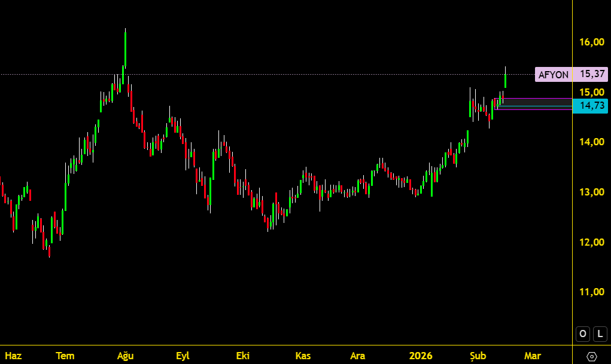This screenshot has height=364, width=611.
Task: Select the magenta-bordered price zone rectangle
Action: (533, 104)
